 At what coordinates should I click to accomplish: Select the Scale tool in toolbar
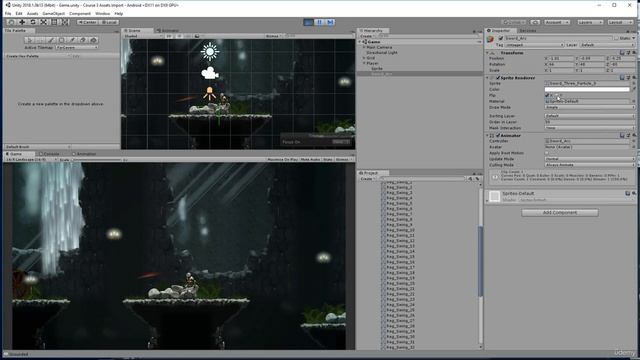click(44, 22)
